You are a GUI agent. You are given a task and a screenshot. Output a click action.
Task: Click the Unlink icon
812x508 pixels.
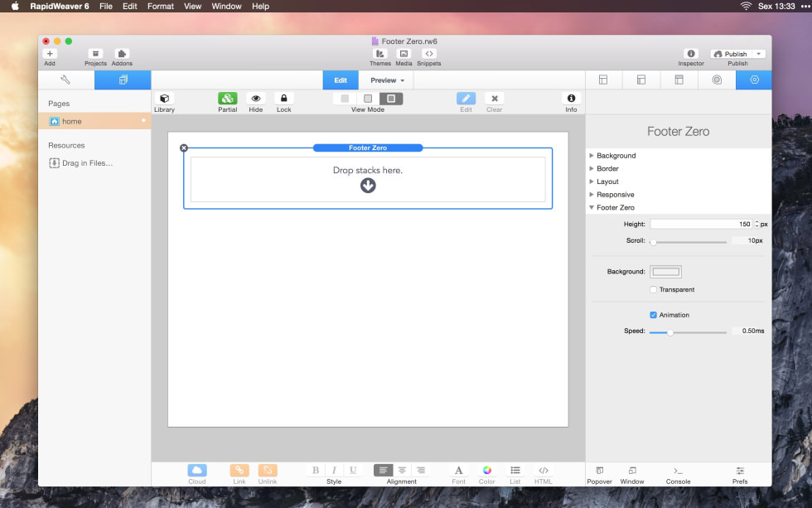tap(267, 470)
